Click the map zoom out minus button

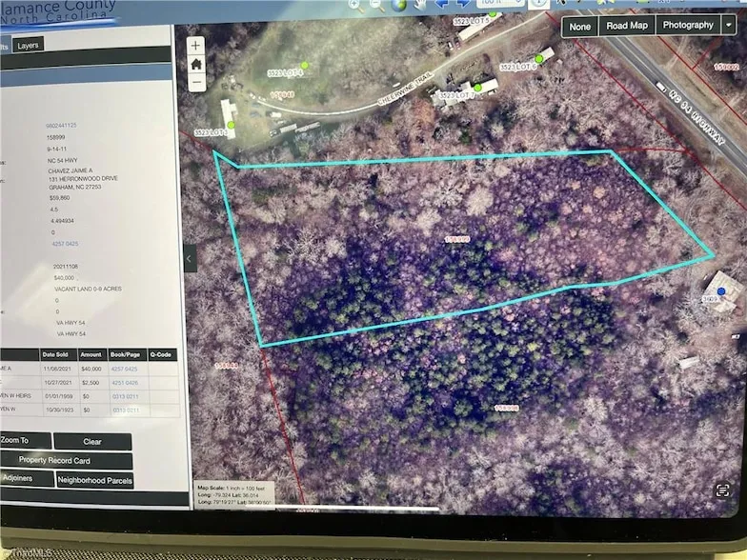tap(196, 82)
